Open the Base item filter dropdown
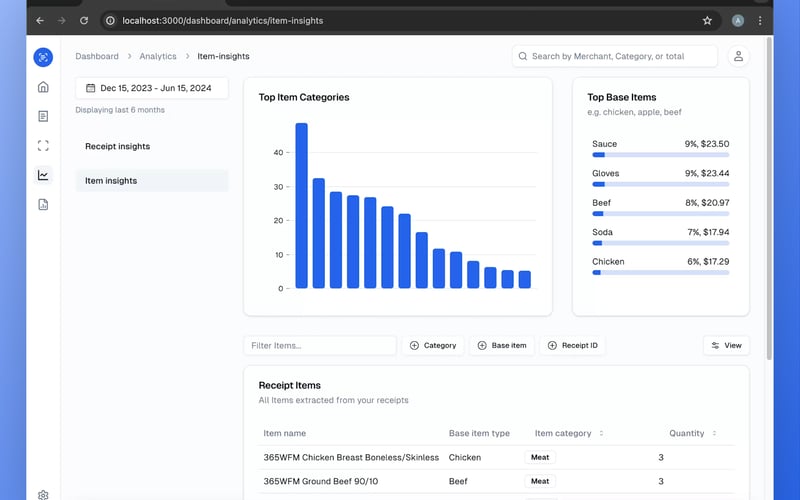Image resolution: width=800 pixels, height=500 pixels. [x=501, y=345]
